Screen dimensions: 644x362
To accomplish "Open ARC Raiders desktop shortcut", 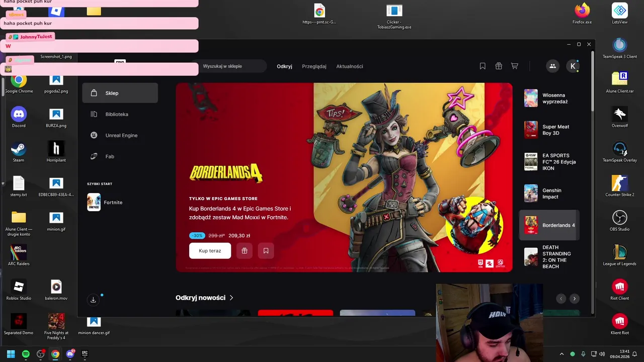I will click(19, 255).
